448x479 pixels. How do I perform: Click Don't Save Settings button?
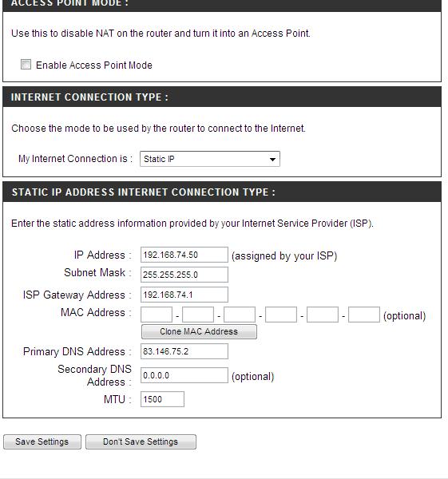(141, 441)
